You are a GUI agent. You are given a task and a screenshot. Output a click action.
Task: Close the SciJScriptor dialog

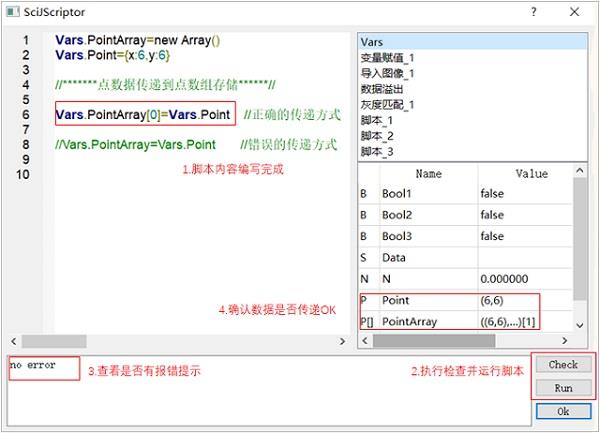tap(578, 12)
